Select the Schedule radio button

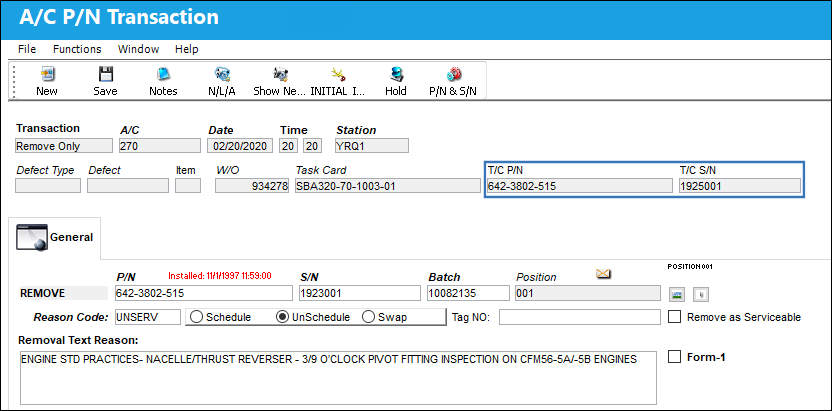pos(196,317)
